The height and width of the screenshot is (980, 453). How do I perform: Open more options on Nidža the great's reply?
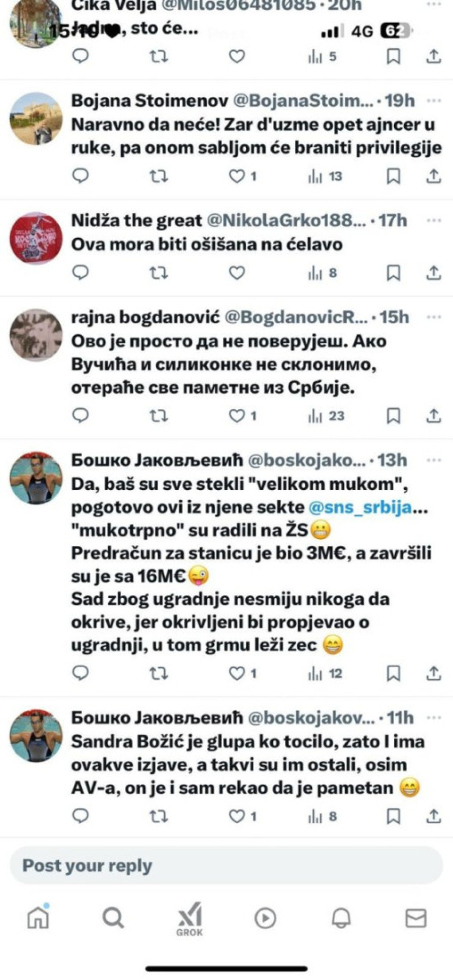coord(433,220)
